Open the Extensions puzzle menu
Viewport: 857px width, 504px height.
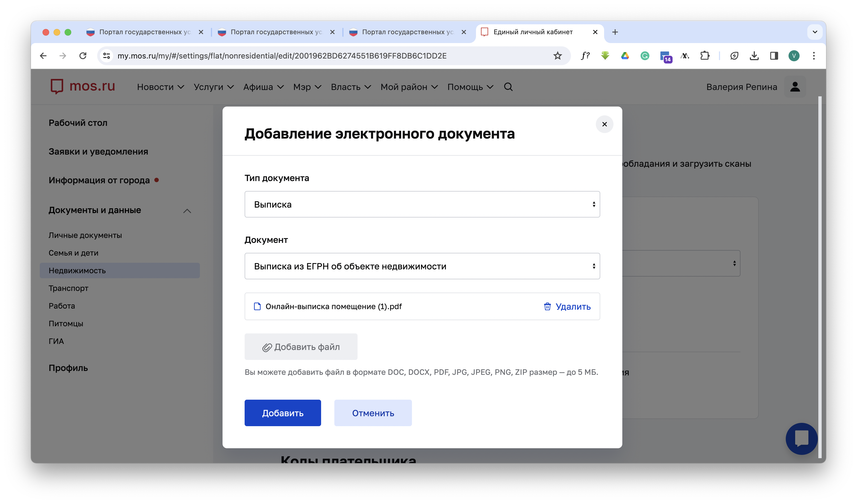coord(705,56)
